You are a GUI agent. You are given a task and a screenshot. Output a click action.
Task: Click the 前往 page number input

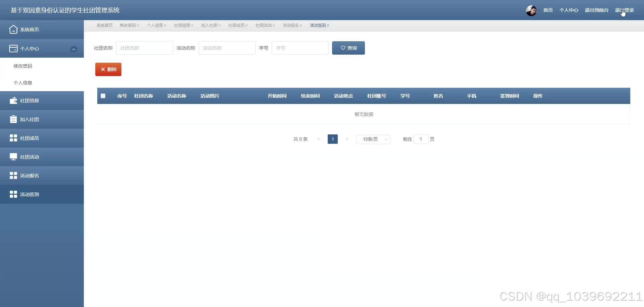[421, 139]
